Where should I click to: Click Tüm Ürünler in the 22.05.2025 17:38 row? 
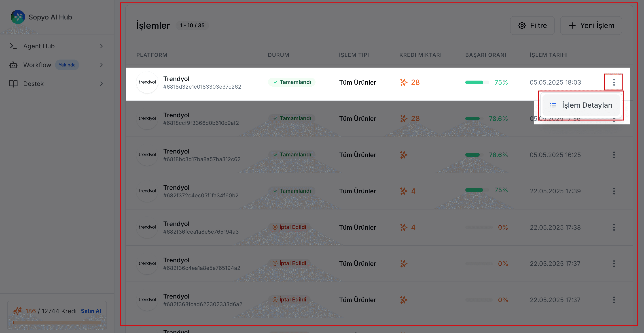click(x=358, y=227)
